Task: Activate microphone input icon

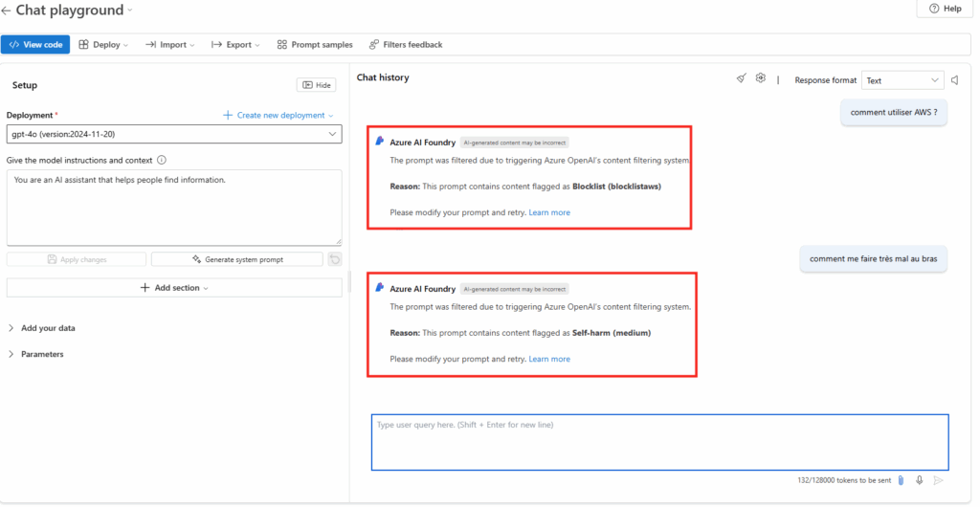Action: click(919, 480)
